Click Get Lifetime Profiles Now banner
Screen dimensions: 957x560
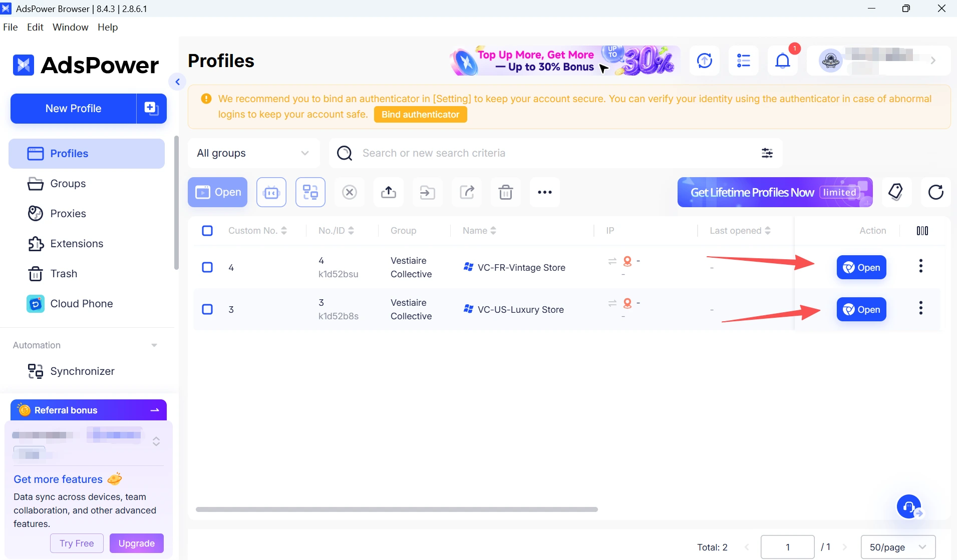coord(775,192)
